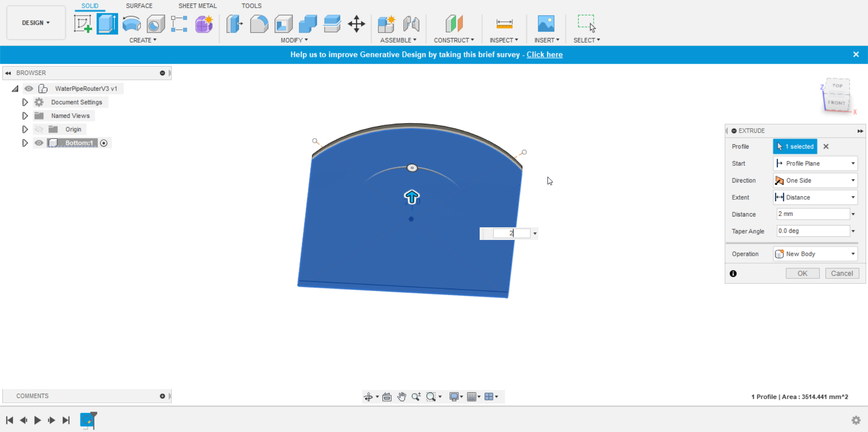
Task: Click the Shell tool icon
Action: (283, 24)
